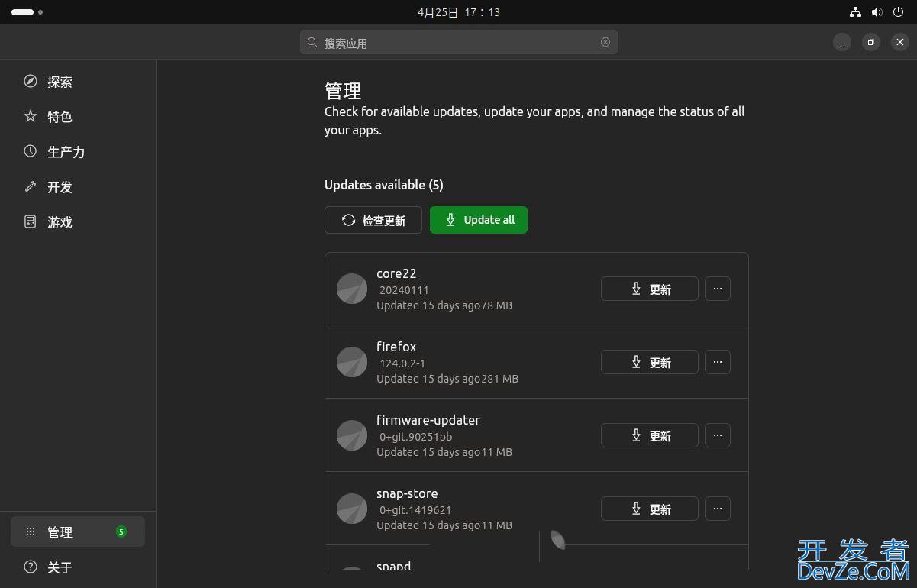Image resolution: width=917 pixels, height=588 pixels.
Task: Open the more options menu for snap-store
Action: coord(718,509)
